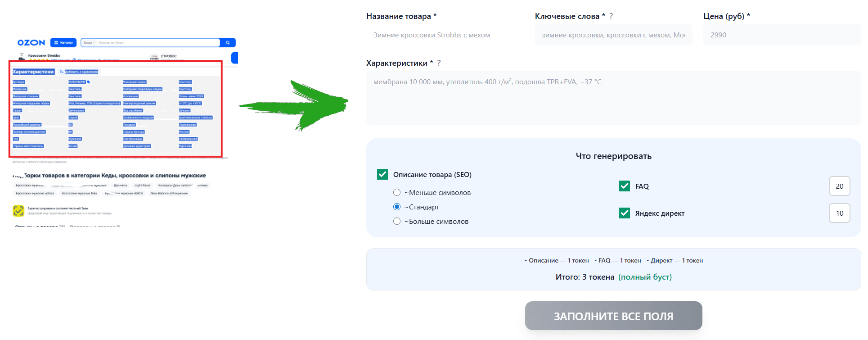Select the ~Стандарт radio option
The image size is (868, 340).
[x=397, y=207]
